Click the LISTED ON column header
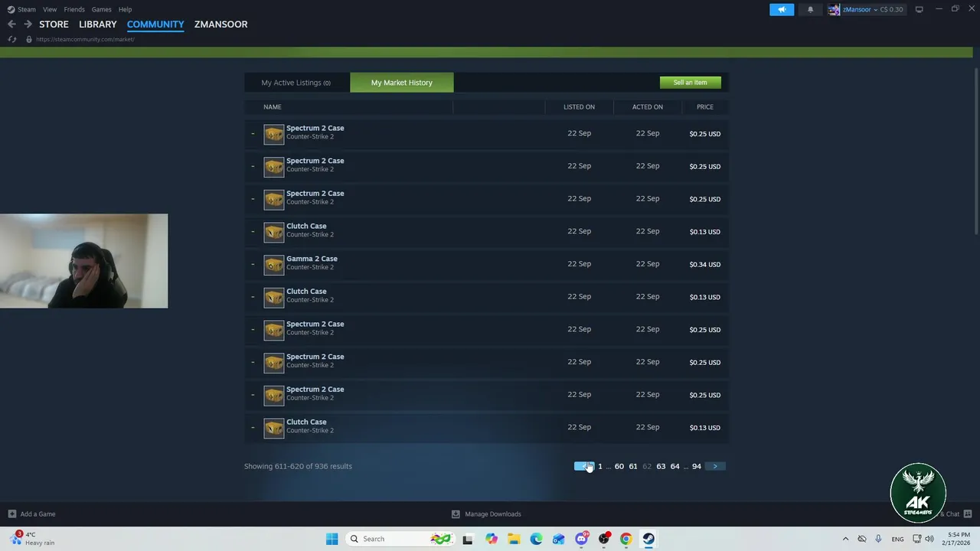980x551 pixels. pos(579,107)
